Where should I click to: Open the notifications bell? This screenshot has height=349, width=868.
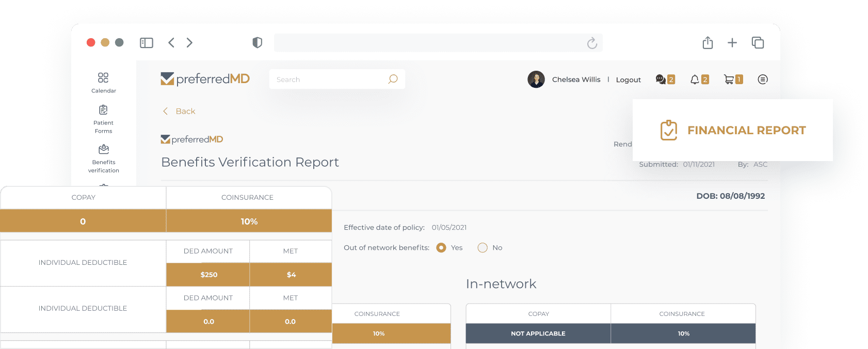coord(695,80)
